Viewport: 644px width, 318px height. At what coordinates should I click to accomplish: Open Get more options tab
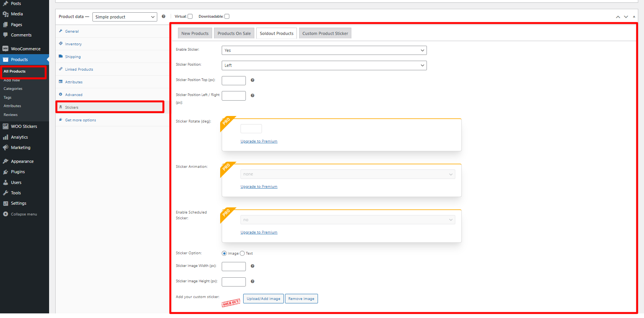(x=112, y=120)
